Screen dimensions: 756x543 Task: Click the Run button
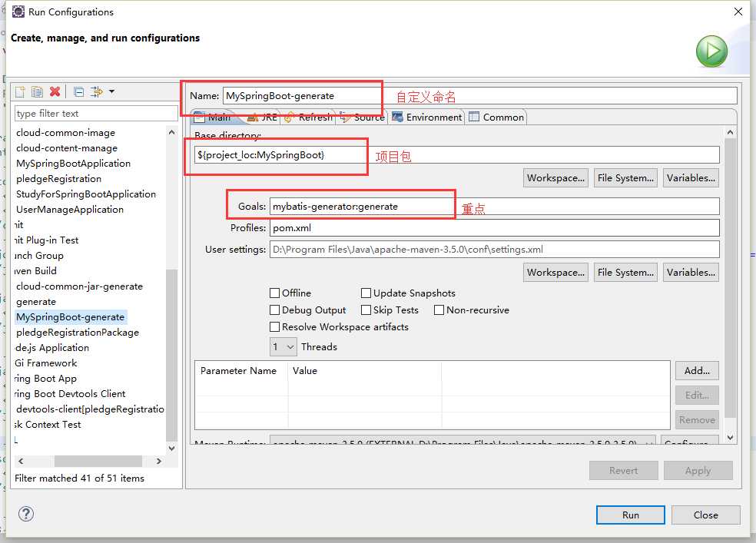coord(630,515)
